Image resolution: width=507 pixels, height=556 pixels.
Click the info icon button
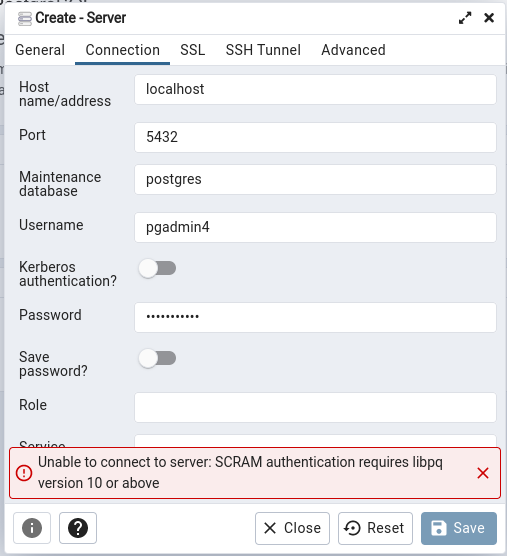pyautogui.click(x=32, y=528)
